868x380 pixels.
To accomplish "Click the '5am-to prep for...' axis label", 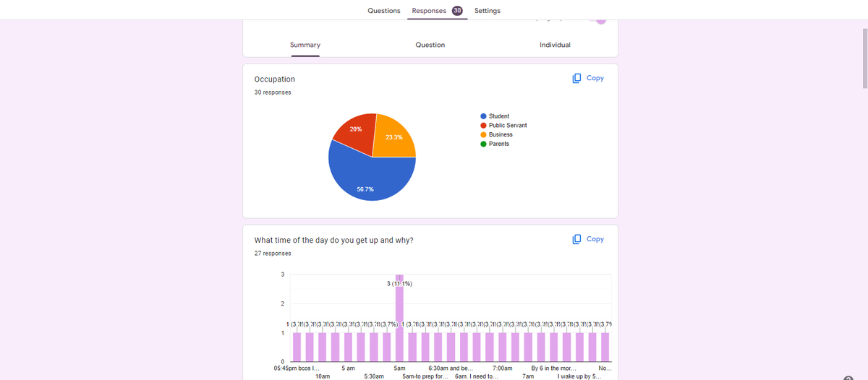I will pos(425,376).
